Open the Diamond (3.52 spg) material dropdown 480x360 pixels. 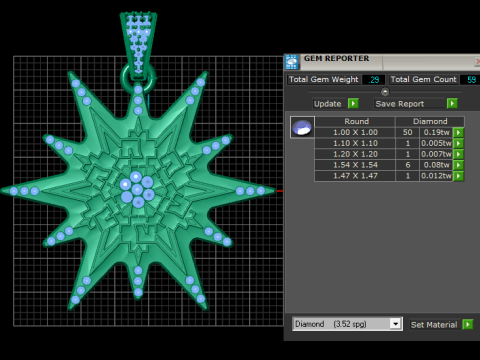[x=395, y=324]
